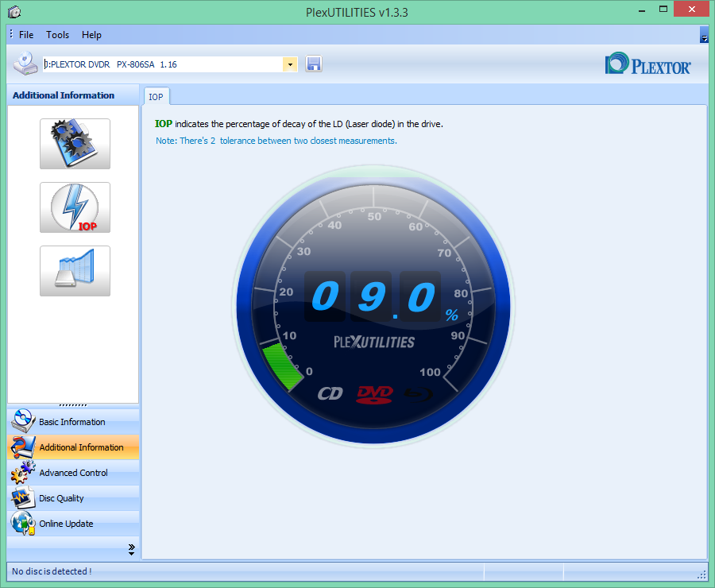Open the Advanced Control section
Image resolution: width=715 pixels, height=588 pixels.
pos(73,473)
